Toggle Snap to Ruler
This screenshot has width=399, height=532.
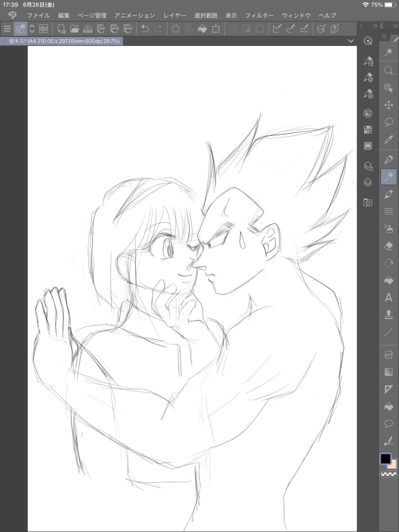[x=277, y=29]
